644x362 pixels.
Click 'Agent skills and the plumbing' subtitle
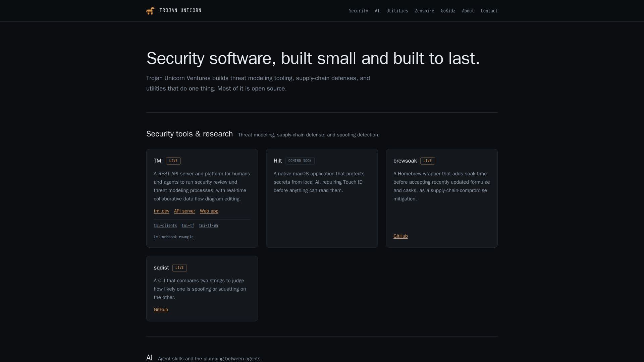click(x=210, y=359)
